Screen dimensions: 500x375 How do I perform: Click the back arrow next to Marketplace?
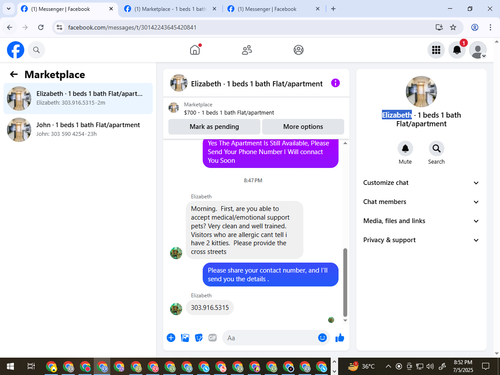coord(14,74)
